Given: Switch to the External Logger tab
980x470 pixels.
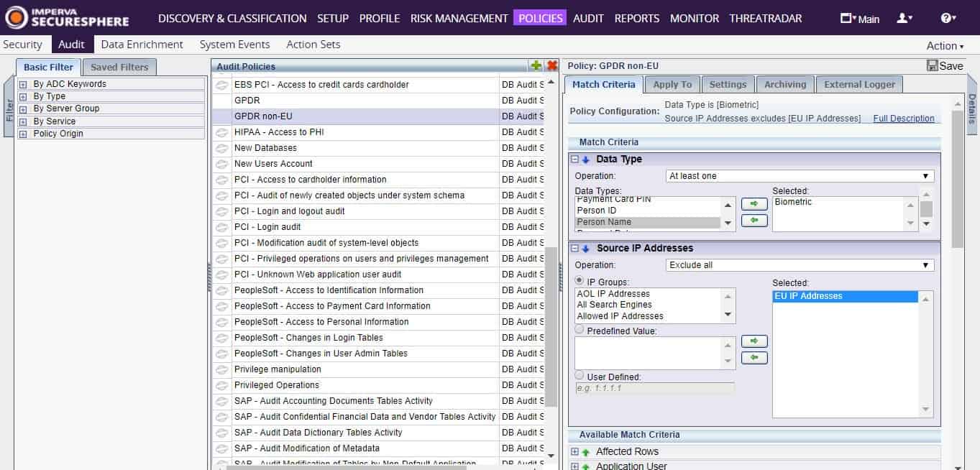Looking at the screenshot, I should [859, 84].
